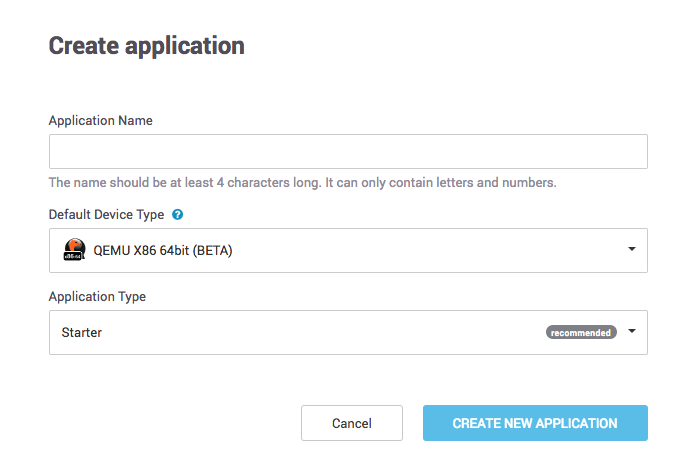Select the 'QEMU X86 64bit (BETA)' device text

(x=162, y=251)
